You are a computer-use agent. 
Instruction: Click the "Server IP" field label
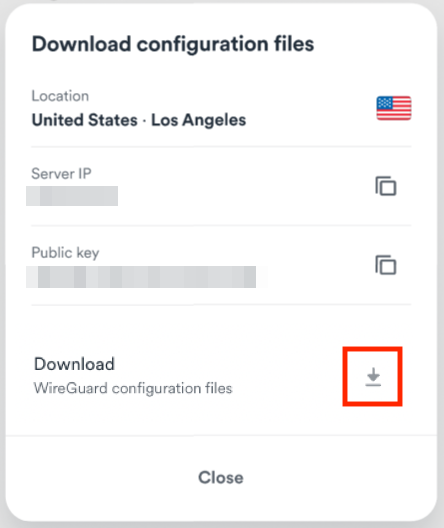[61, 174]
